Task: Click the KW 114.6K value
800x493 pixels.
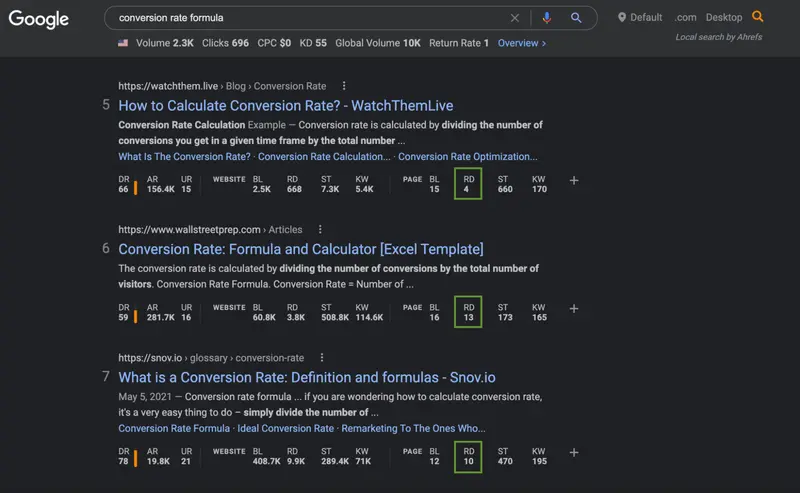Action: tap(369, 317)
